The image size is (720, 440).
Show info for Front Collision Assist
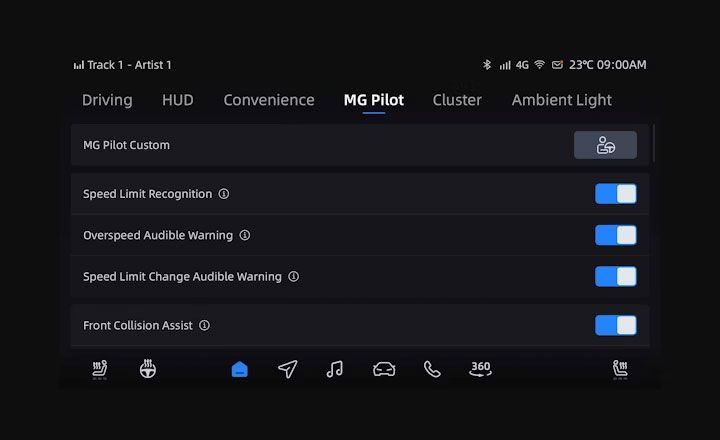click(205, 326)
